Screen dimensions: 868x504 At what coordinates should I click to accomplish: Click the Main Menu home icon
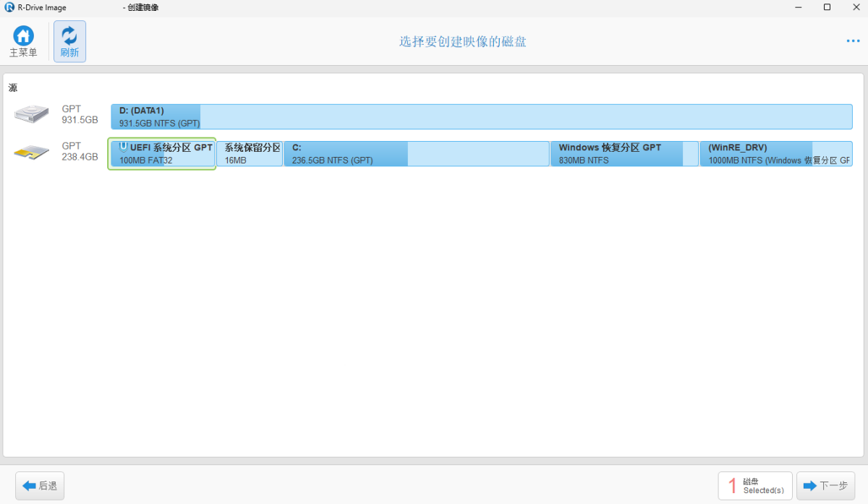23,36
